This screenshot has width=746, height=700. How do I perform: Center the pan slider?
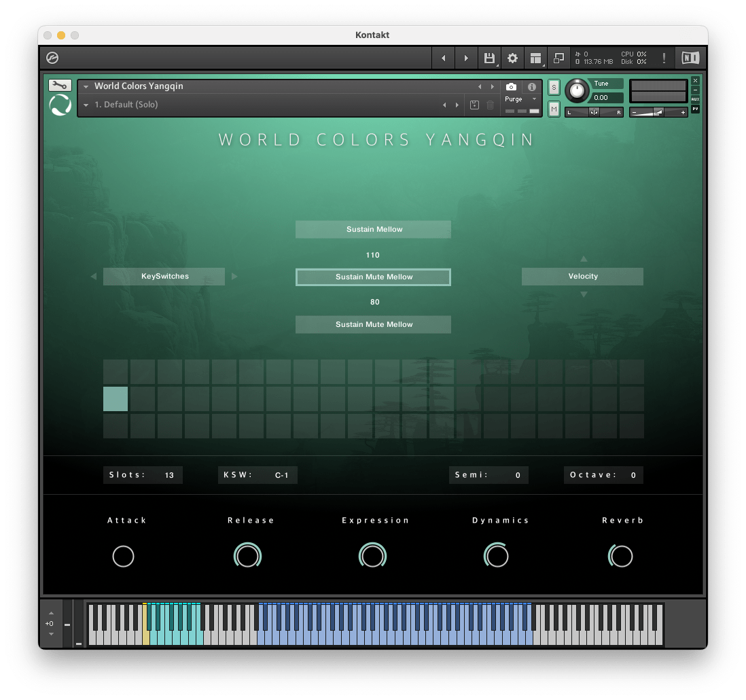click(x=594, y=112)
